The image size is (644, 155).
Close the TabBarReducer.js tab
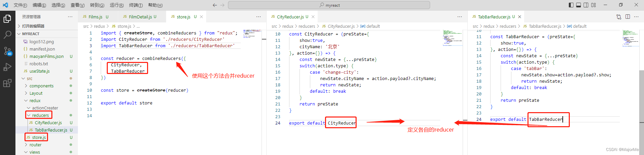click(x=519, y=17)
